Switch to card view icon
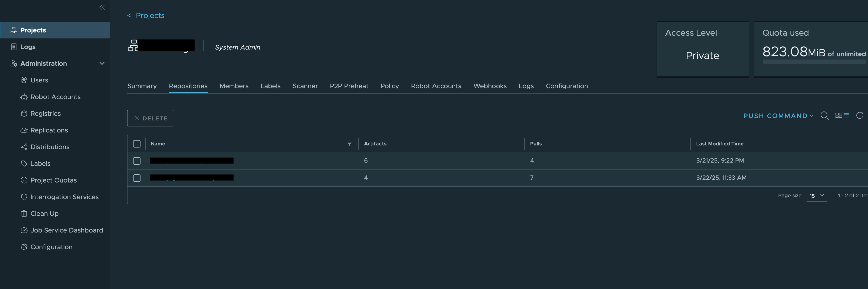868x289 pixels. pos(839,115)
